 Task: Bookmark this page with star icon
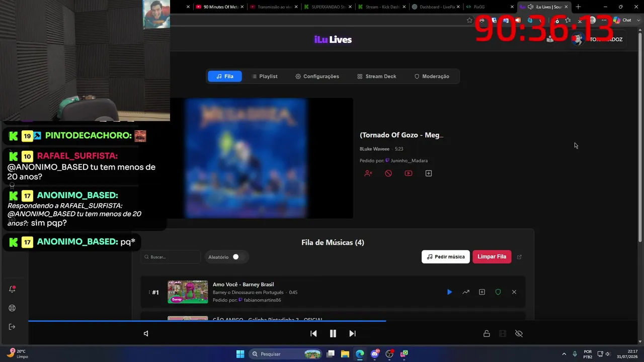click(469, 20)
